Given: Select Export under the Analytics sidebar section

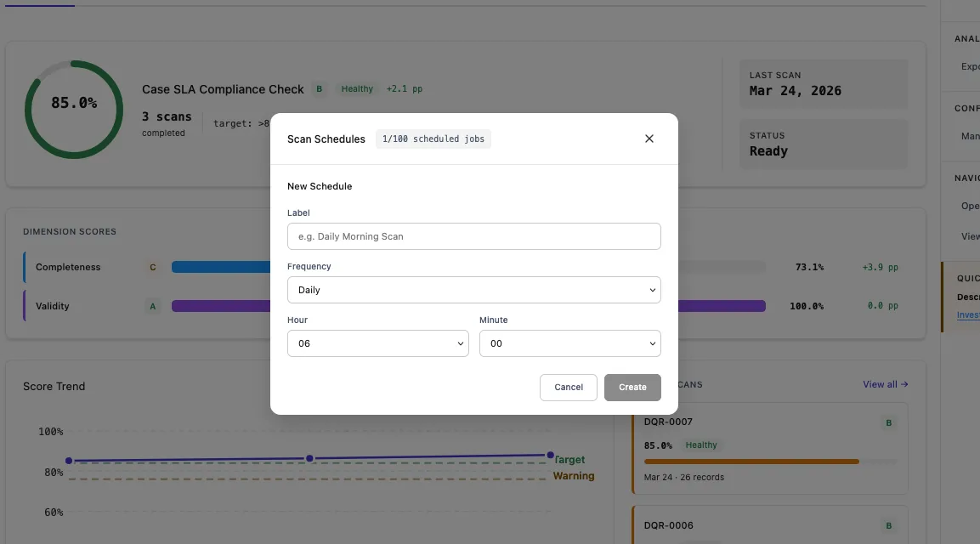Looking at the screenshot, I should 969,66.
